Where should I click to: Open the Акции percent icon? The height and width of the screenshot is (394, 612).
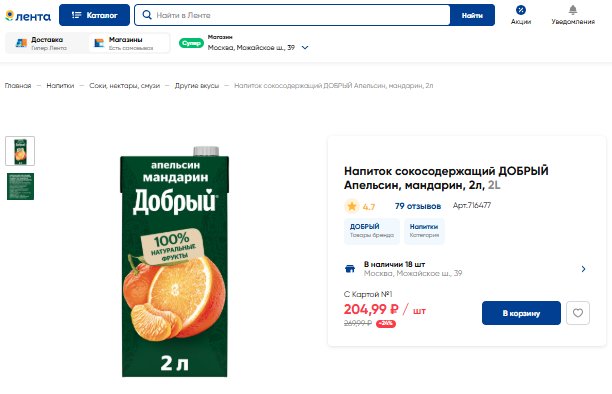521,10
